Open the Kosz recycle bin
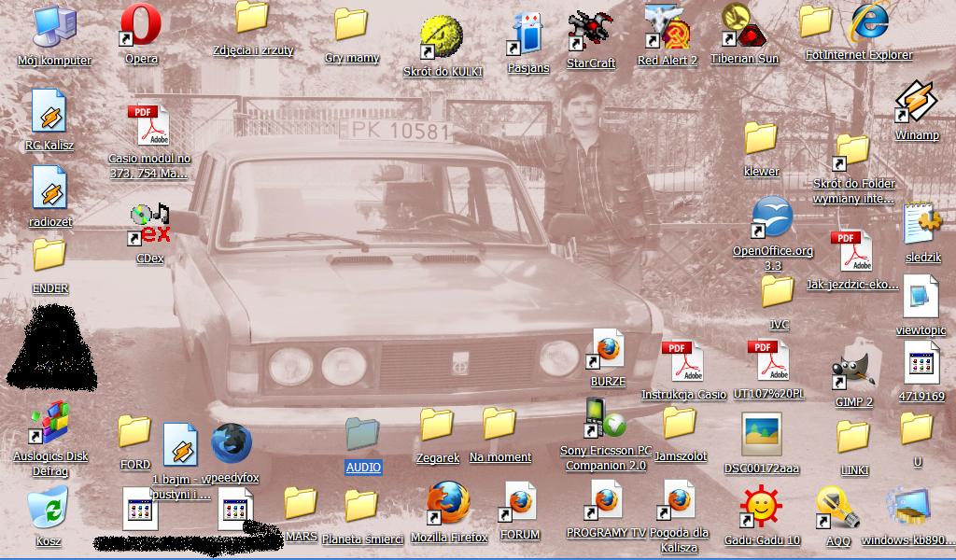This screenshot has width=956, height=560. point(48,509)
